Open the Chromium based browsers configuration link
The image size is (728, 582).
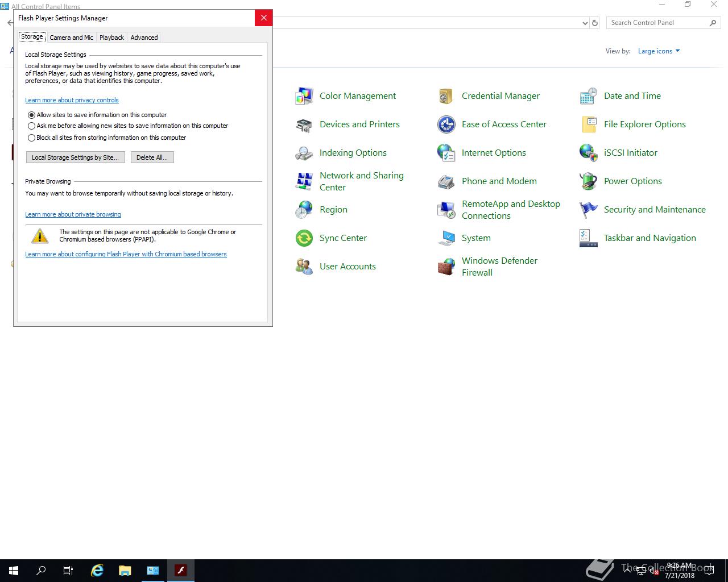coord(126,254)
